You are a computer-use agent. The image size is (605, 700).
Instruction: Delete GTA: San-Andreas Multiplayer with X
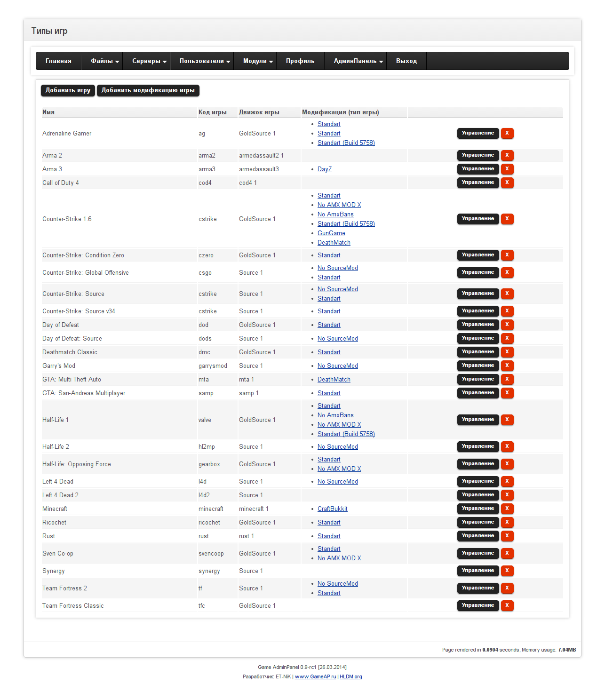click(x=507, y=393)
